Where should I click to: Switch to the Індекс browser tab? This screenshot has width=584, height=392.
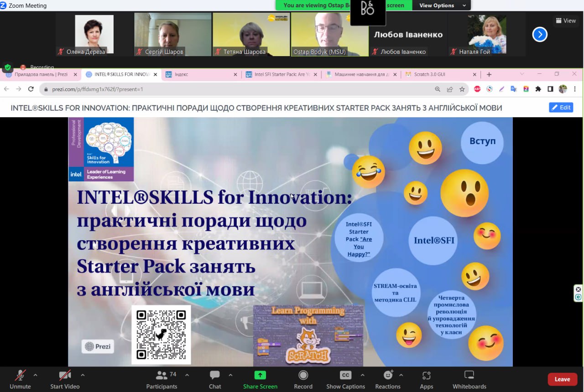(x=201, y=74)
